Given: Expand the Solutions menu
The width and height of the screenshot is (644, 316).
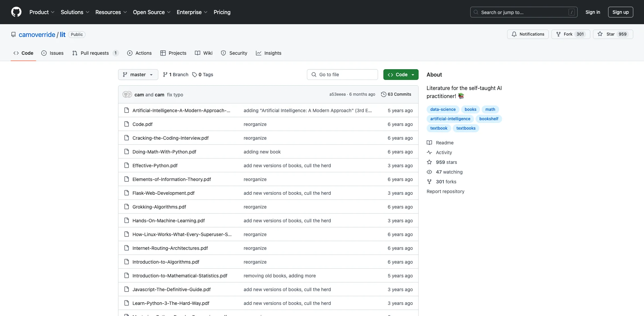Looking at the screenshot, I should tap(75, 12).
